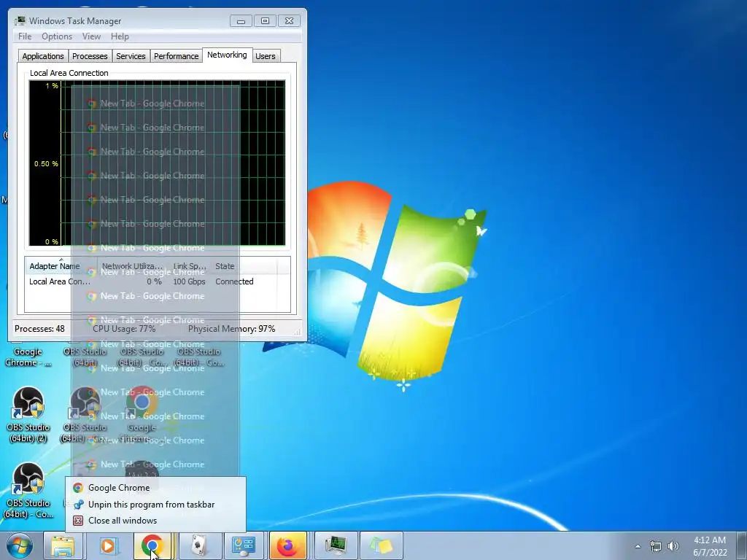
Task: Click CPU Usage: 77% in the status bar
Action: click(x=124, y=329)
